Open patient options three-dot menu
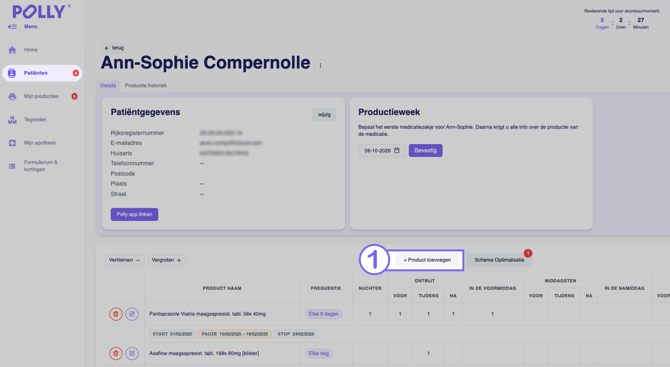670x367 pixels. (x=320, y=65)
